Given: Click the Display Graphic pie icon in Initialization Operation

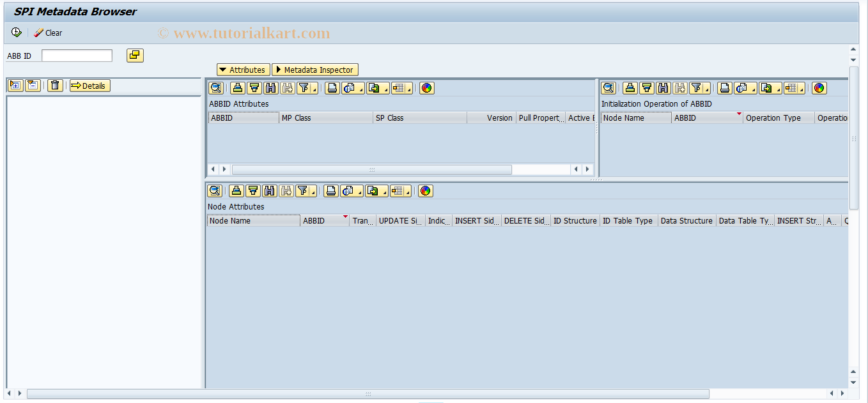Looking at the screenshot, I should point(819,88).
